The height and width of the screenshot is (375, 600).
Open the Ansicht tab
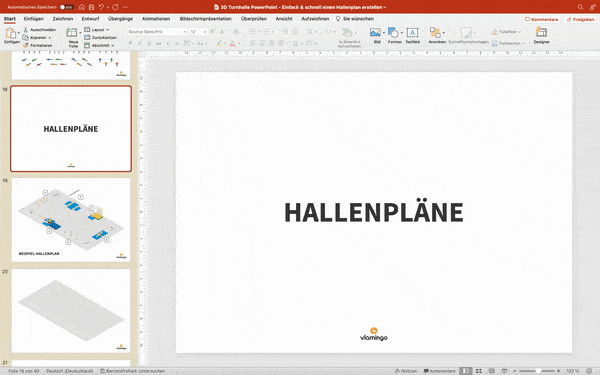(284, 18)
